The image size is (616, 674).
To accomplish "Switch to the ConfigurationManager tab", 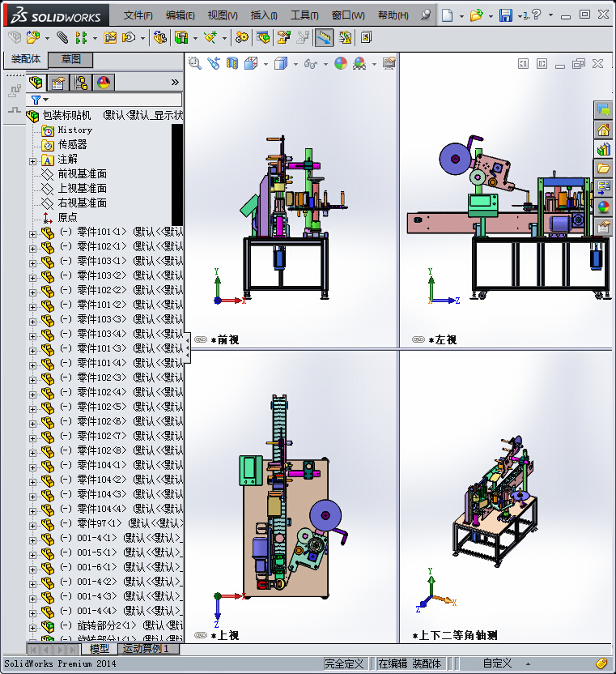I will click(x=81, y=82).
